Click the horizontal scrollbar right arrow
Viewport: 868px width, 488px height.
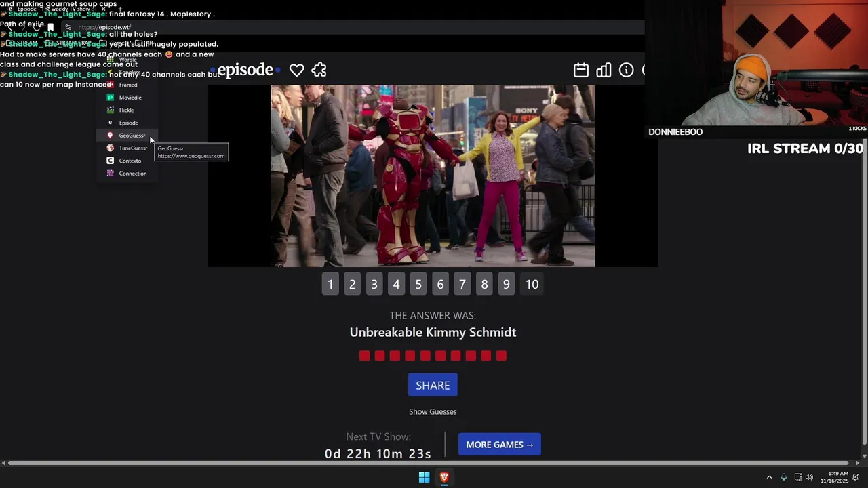pyautogui.click(x=857, y=463)
